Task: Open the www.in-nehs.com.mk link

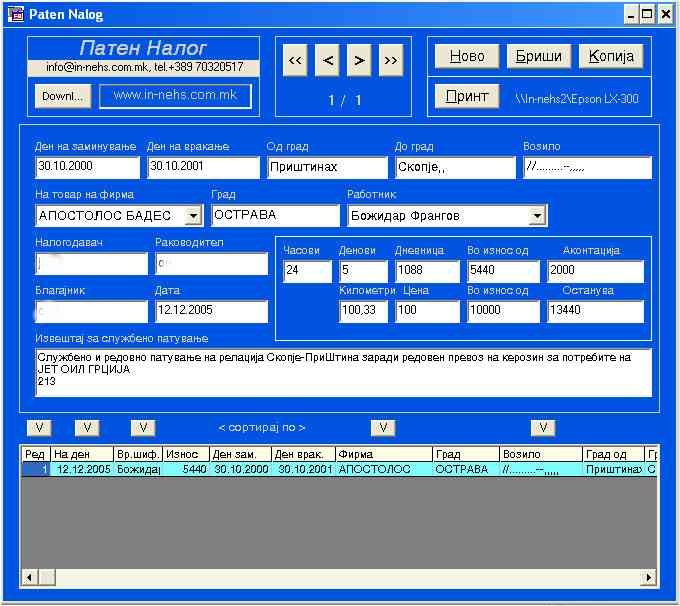Action: pyautogui.click(x=175, y=95)
